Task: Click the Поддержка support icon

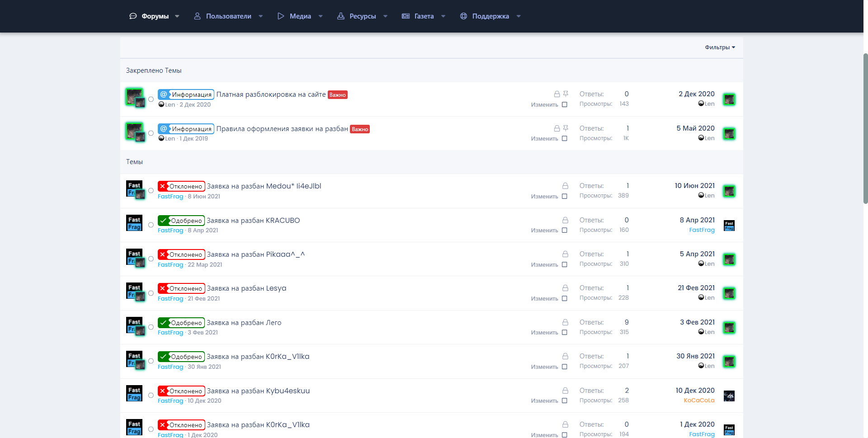Action: click(x=463, y=16)
